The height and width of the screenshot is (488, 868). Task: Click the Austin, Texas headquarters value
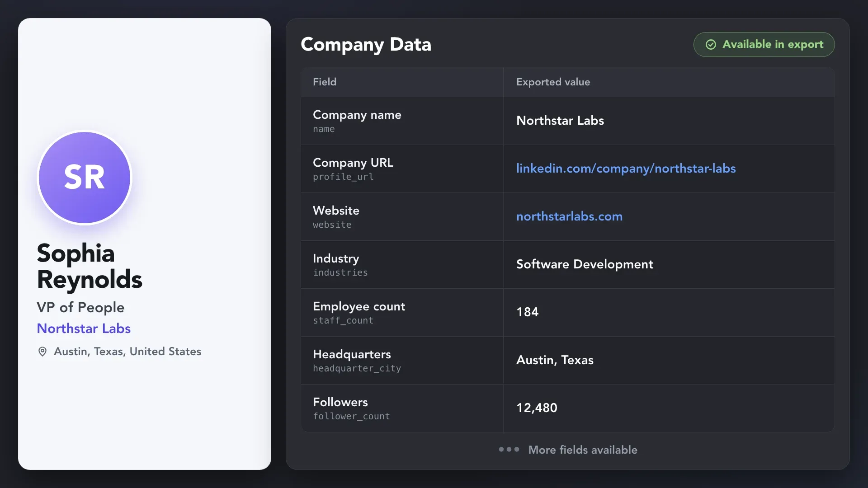tap(555, 360)
